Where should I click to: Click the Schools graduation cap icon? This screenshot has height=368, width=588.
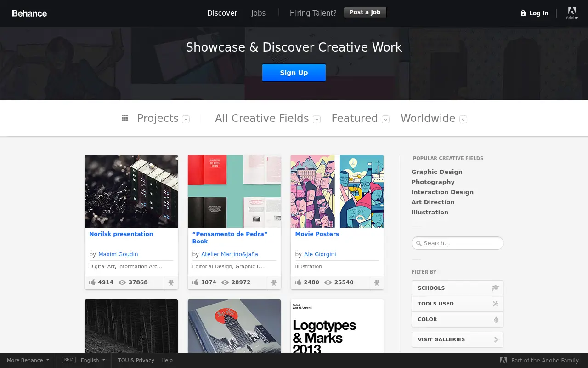495,288
